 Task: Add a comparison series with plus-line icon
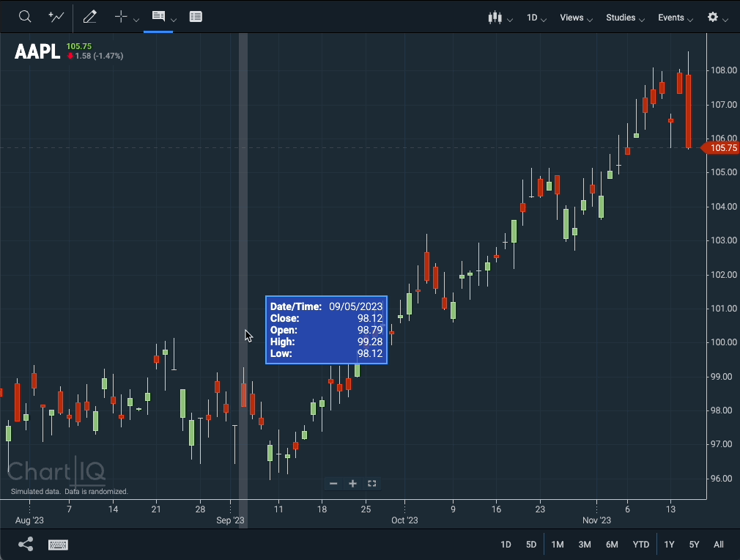coord(56,17)
